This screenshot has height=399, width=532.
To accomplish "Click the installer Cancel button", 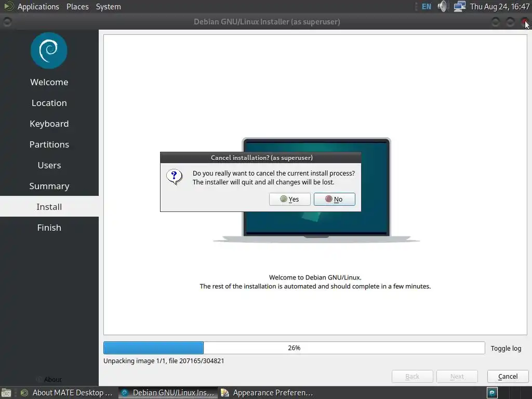I will coord(508,376).
